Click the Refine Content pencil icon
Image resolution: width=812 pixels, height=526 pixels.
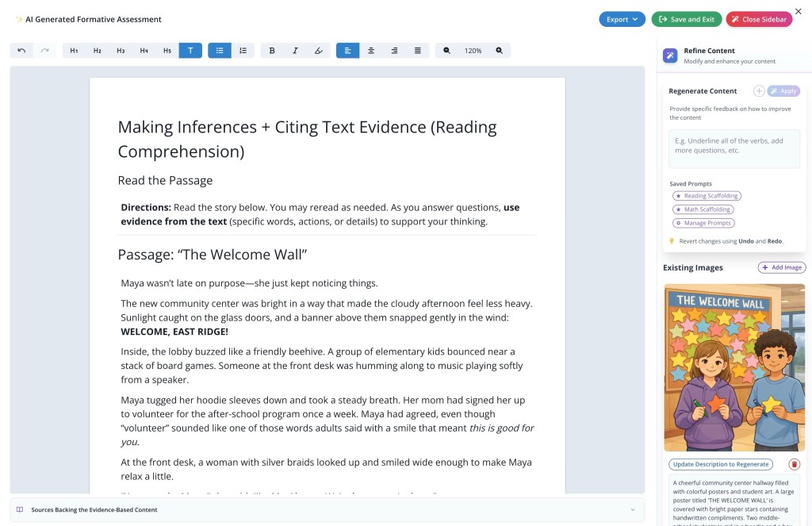670,56
